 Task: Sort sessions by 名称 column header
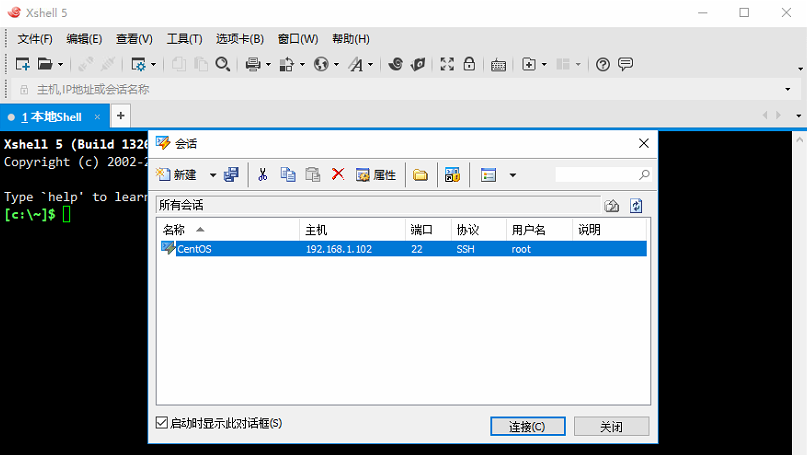point(229,230)
